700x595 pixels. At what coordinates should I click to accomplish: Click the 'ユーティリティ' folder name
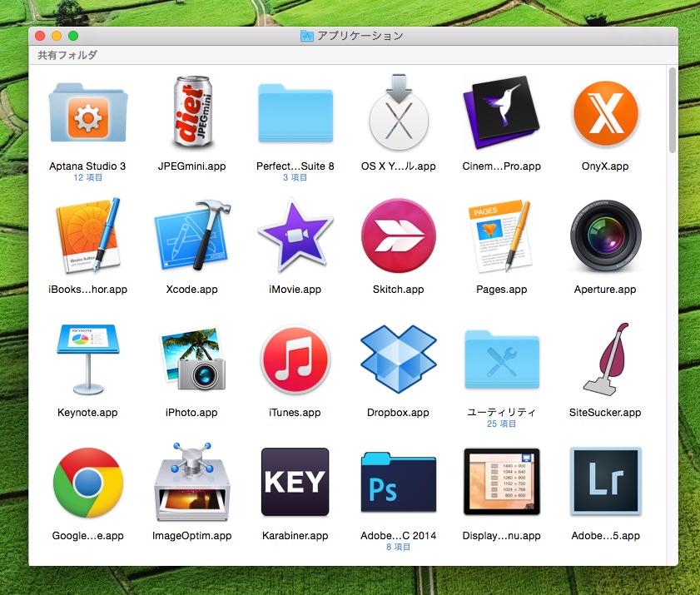(x=502, y=413)
